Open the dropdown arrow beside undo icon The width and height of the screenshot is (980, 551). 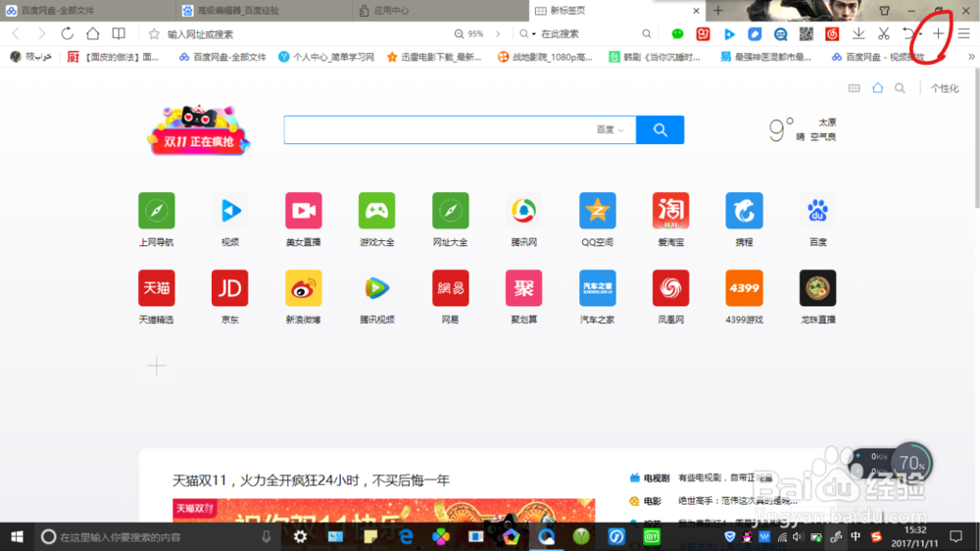(x=920, y=34)
